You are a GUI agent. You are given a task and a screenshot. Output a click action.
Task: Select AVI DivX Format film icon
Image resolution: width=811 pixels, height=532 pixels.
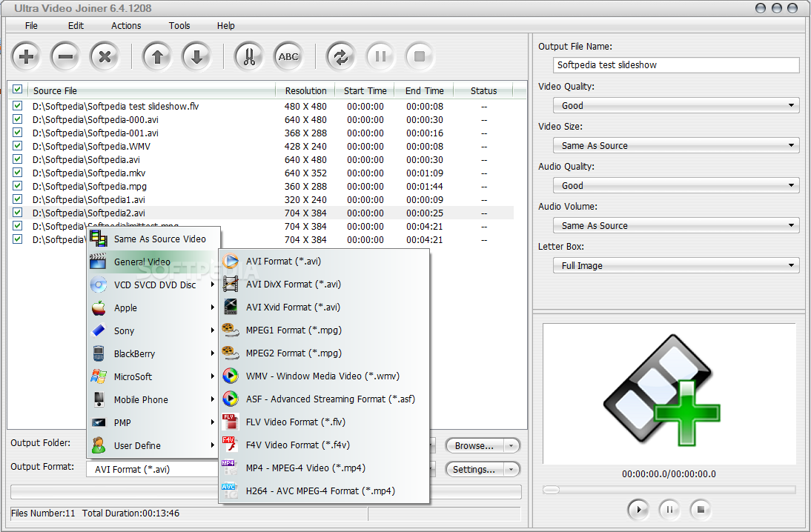pyautogui.click(x=230, y=284)
